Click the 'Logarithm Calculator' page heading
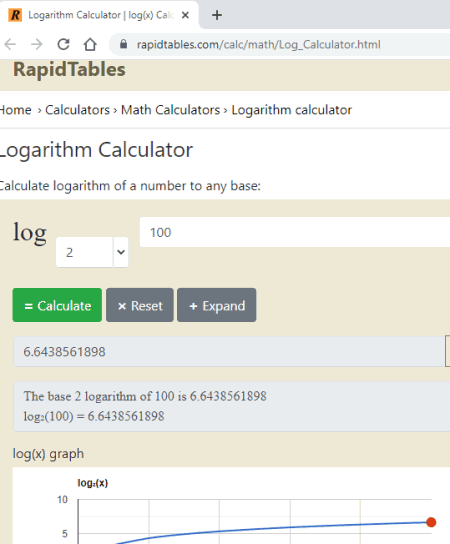This screenshot has height=544, width=450. 96,150
